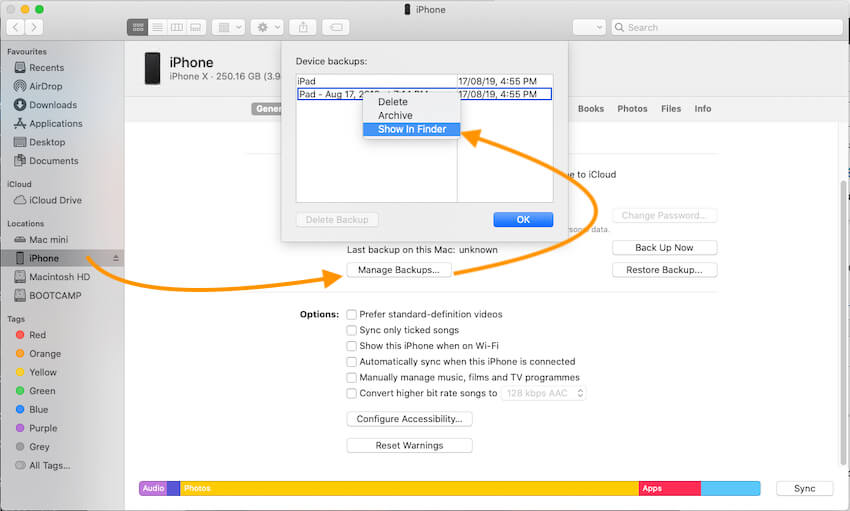This screenshot has height=511, width=850.
Task: Click the Change Password button
Action: [x=665, y=216]
